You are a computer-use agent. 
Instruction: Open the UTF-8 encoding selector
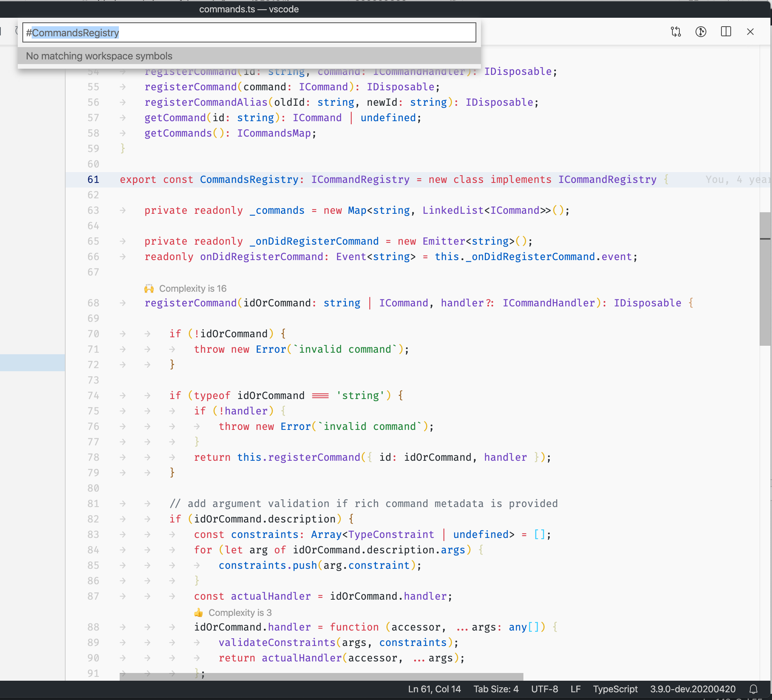544,689
